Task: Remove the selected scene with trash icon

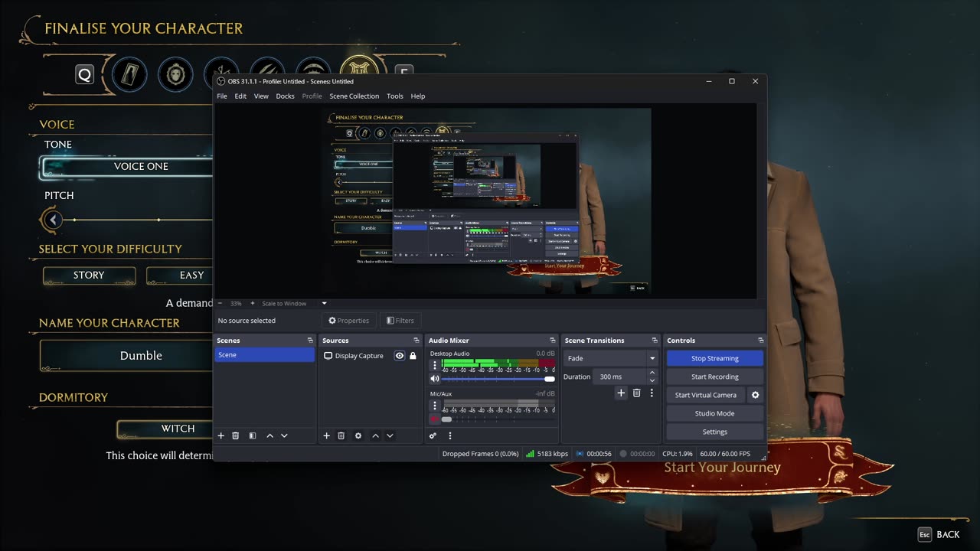Action: [x=236, y=435]
